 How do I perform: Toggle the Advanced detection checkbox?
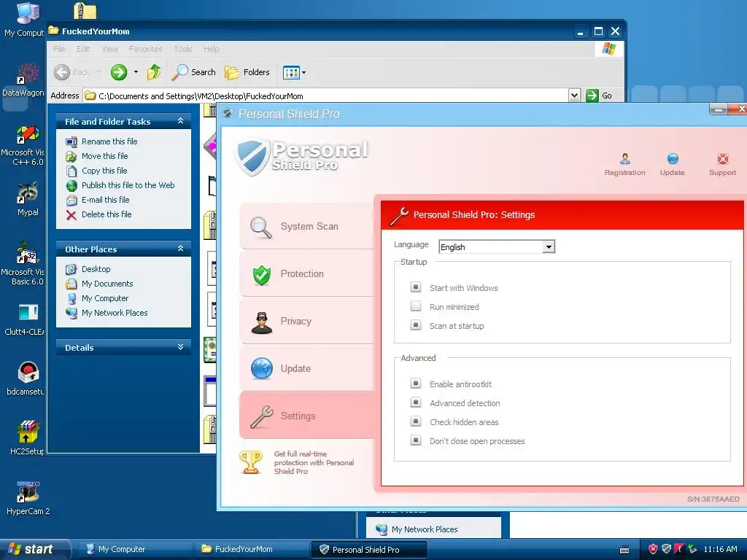[416, 402]
